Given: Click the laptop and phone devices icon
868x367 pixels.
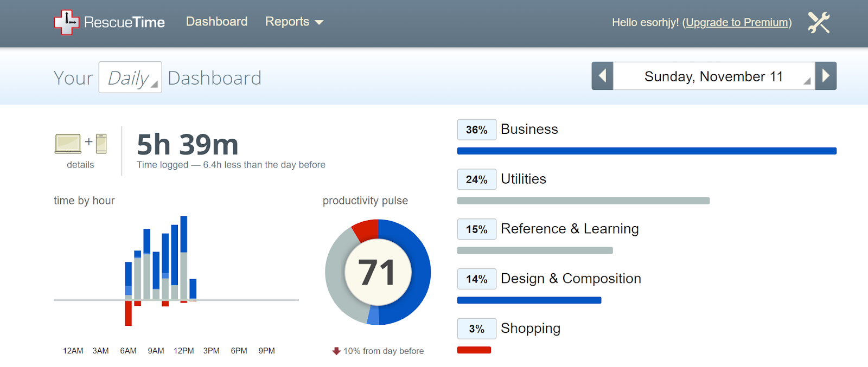Looking at the screenshot, I should [x=81, y=144].
